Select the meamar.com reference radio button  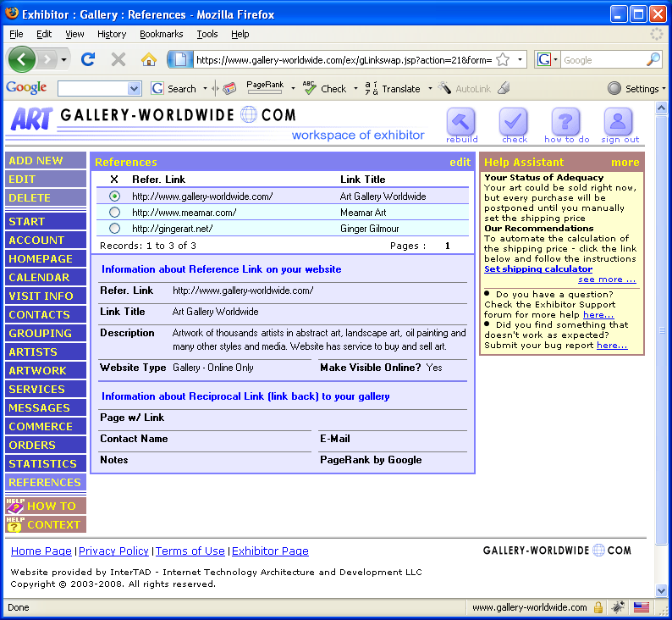coord(114,213)
